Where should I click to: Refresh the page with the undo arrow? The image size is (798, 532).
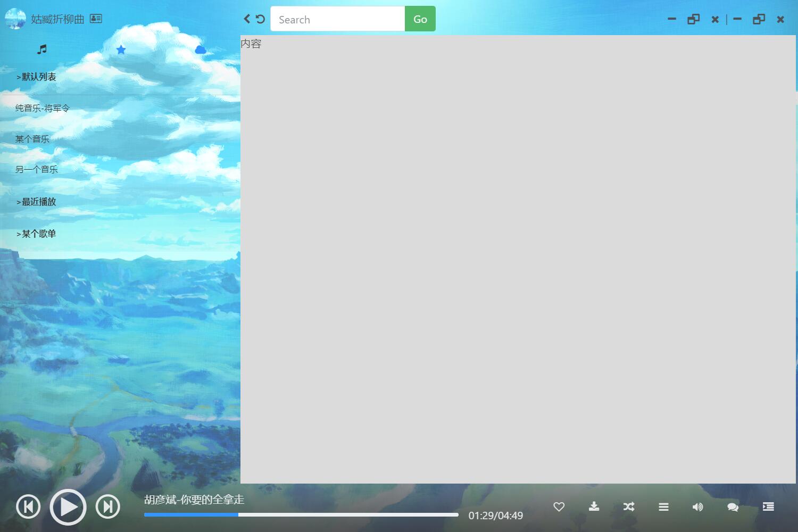click(260, 19)
